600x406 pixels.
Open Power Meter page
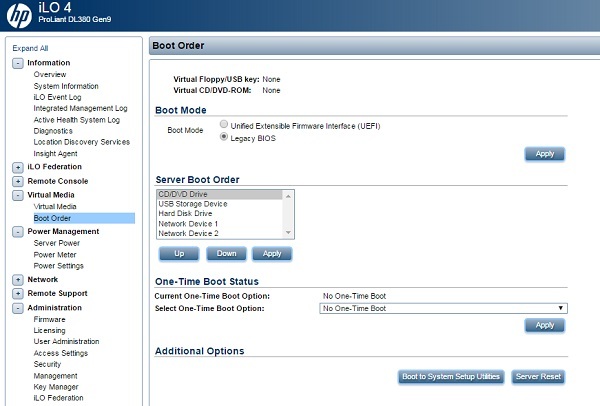click(55, 254)
